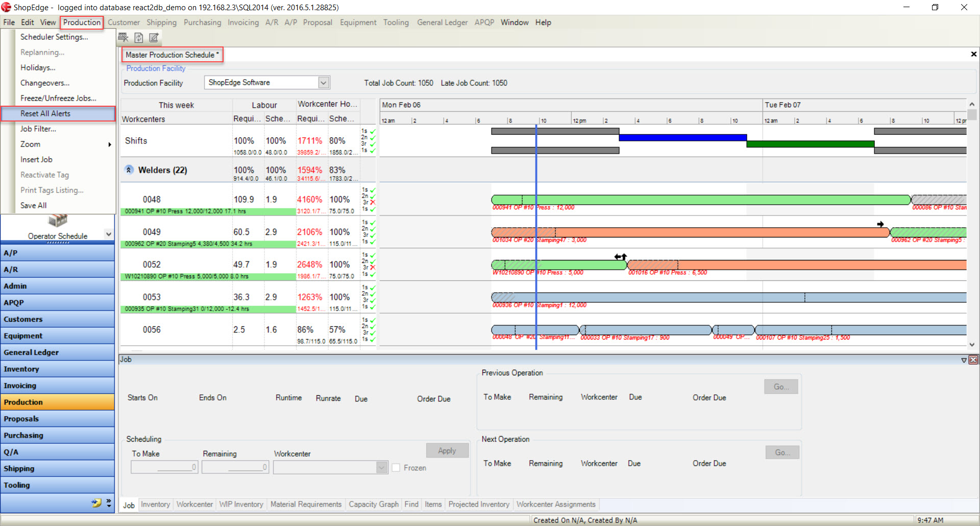Open the Inventory navigation section

[57, 369]
